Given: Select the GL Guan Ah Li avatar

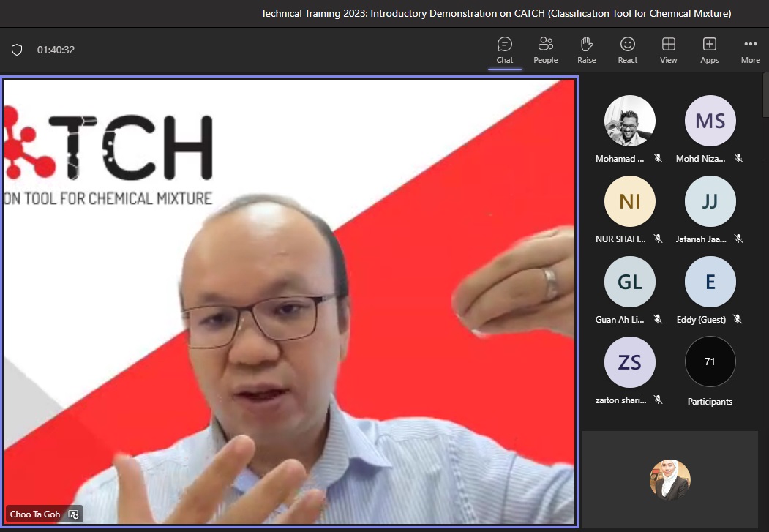Looking at the screenshot, I should (x=629, y=282).
